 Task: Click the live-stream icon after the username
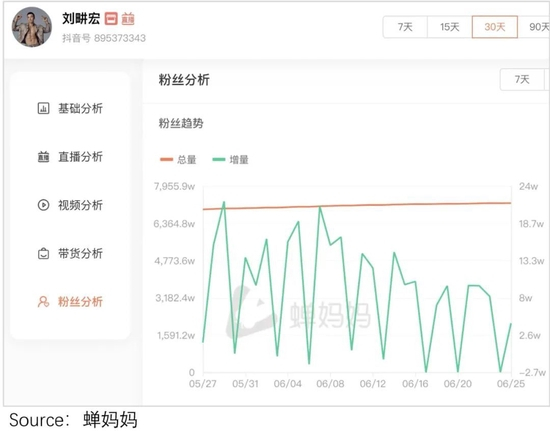(128, 19)
